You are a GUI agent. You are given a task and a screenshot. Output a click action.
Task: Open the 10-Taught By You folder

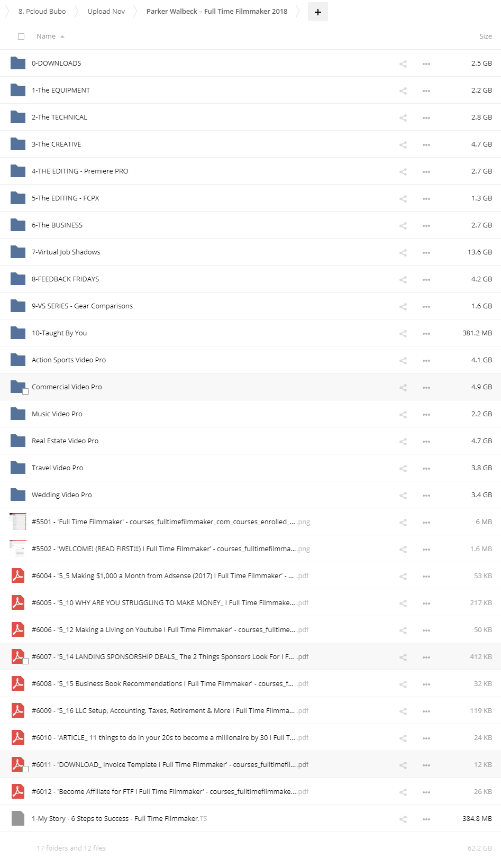(x=59, y=333)
